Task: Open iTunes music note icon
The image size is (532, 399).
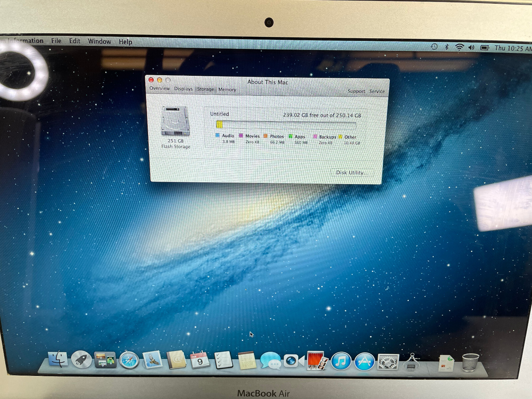Action: click(341, 361)
